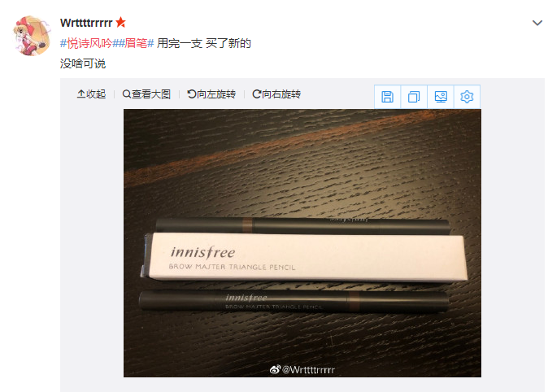Screen dimensions: 548x392
Task: Click the @Wrttttrrrrr watermark on the photo
Action: pos(302,369)
